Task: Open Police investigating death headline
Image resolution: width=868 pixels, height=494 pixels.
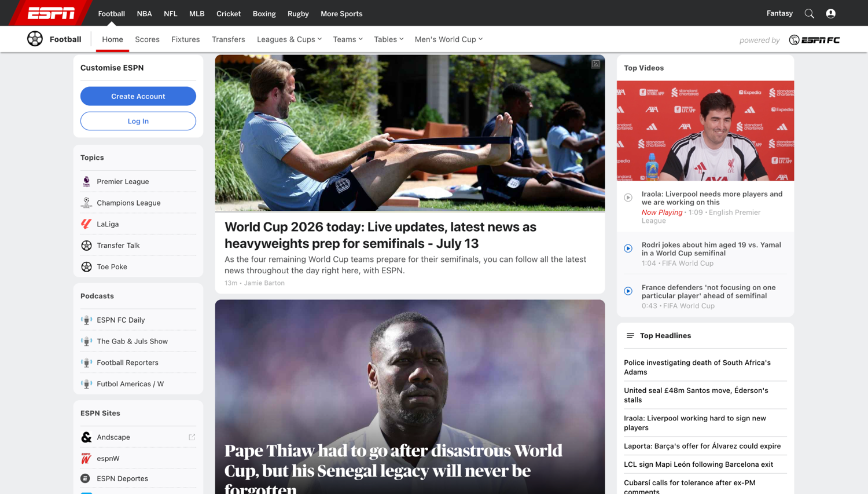Action: (697, 367)
